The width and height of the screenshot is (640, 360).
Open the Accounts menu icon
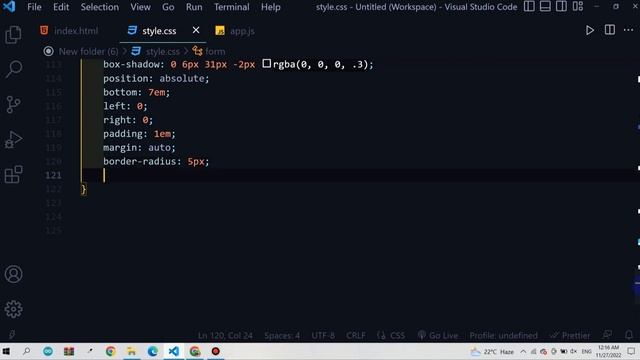point(13,274)
